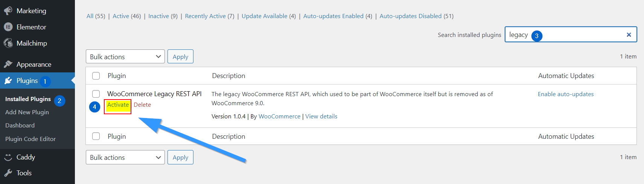644x184 pixels.
Task: Click the Tools wrench icon
Action: point(8,173)
